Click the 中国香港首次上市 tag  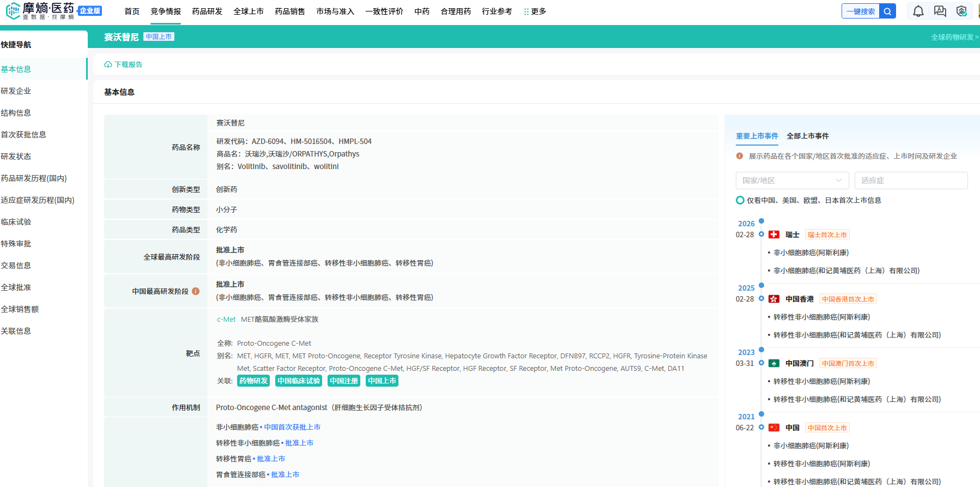[x=848, y=299]
